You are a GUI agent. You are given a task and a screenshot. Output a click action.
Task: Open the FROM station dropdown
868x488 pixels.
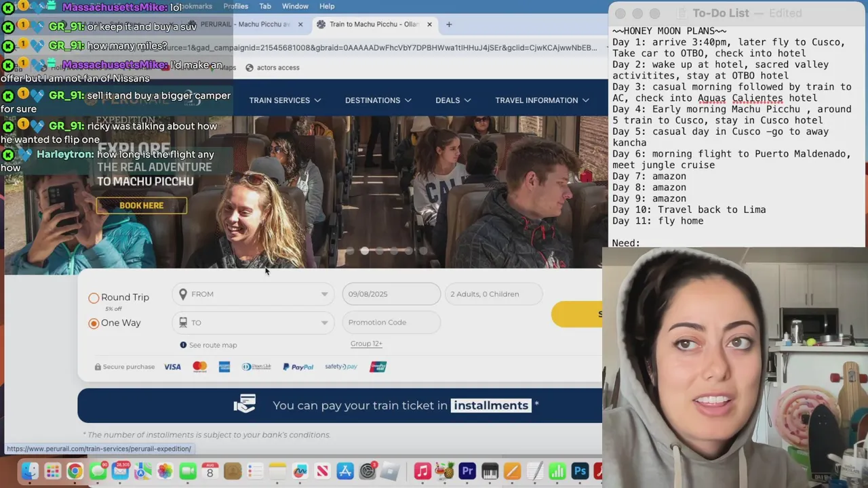click(x=254, y=294)
